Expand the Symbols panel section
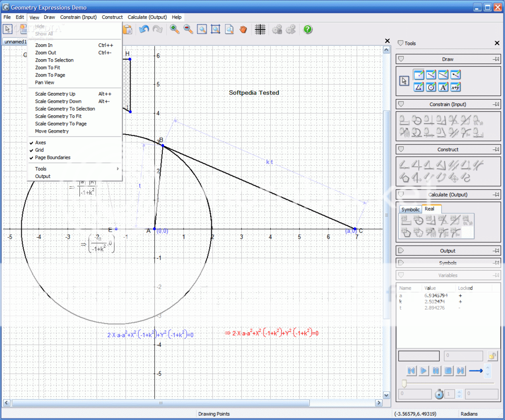The image size is (505, 420). coord(447,263)
